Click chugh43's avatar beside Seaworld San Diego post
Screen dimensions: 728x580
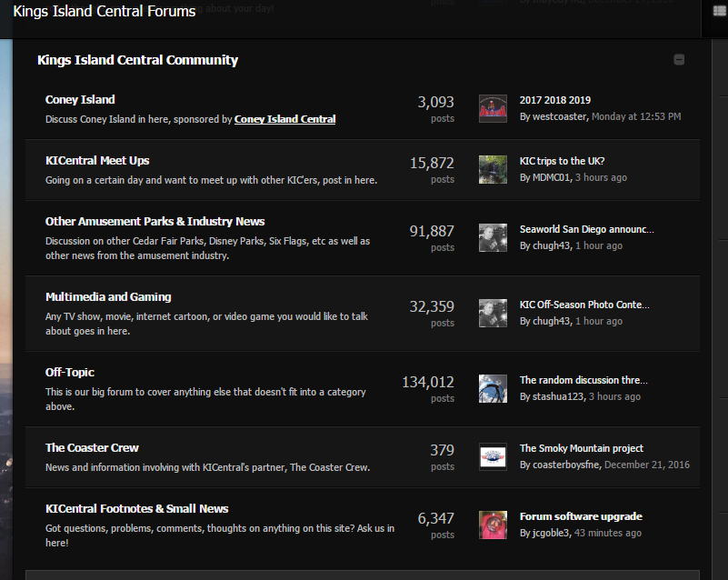tap(493, 237)
